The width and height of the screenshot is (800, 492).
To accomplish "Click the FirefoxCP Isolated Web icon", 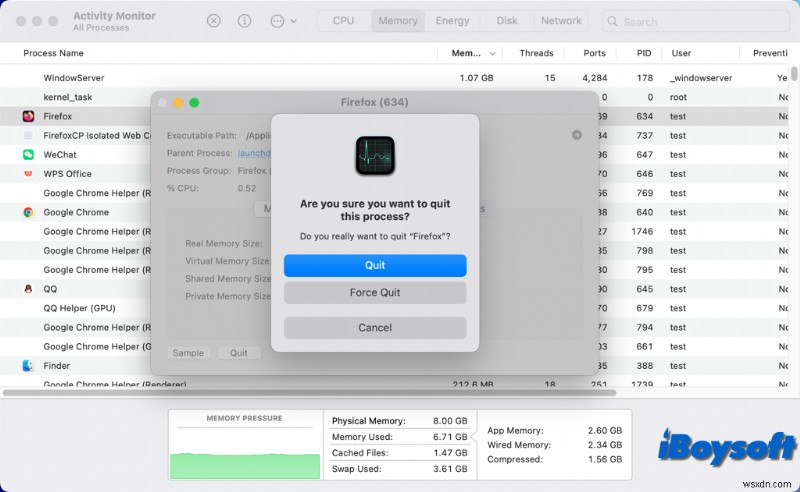I will click(x=29, y=136).
